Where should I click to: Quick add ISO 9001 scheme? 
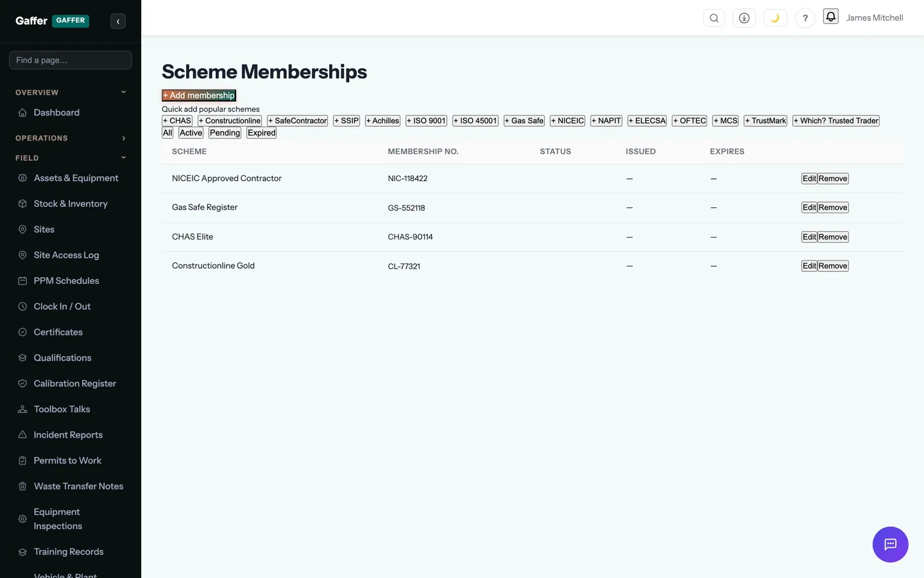coord(426,121)
